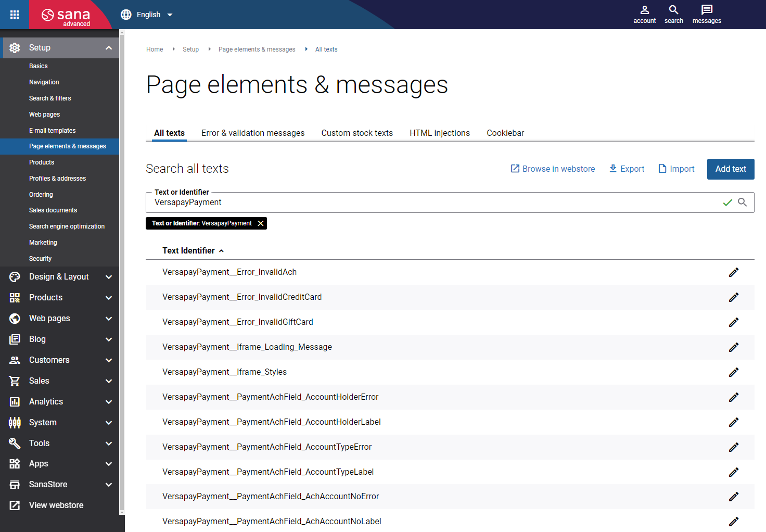Click the Products QR-style icon
The width and height of the screenshot is (766, 532).
coord(15,298)
